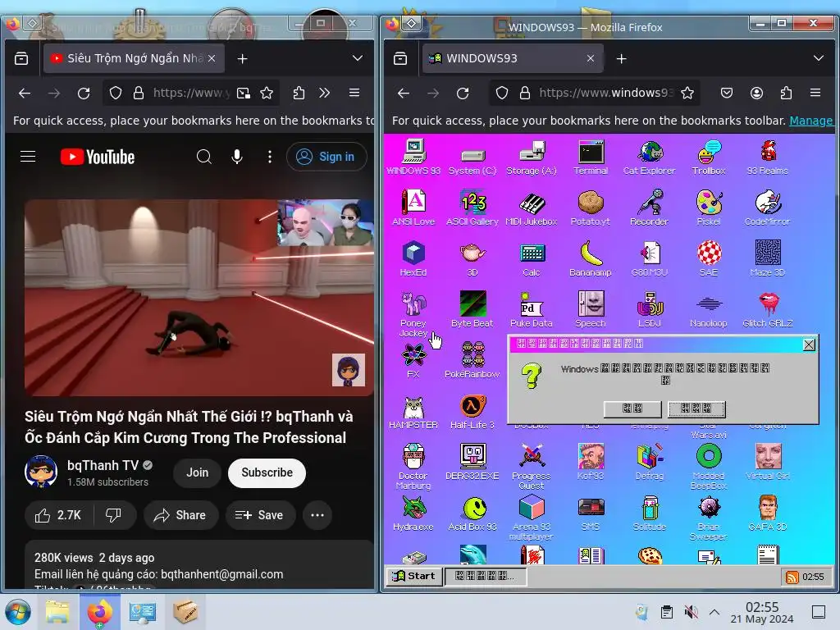Open the Piskel palette icon
This screenshot has width=840, height=630.
point(709,208)
